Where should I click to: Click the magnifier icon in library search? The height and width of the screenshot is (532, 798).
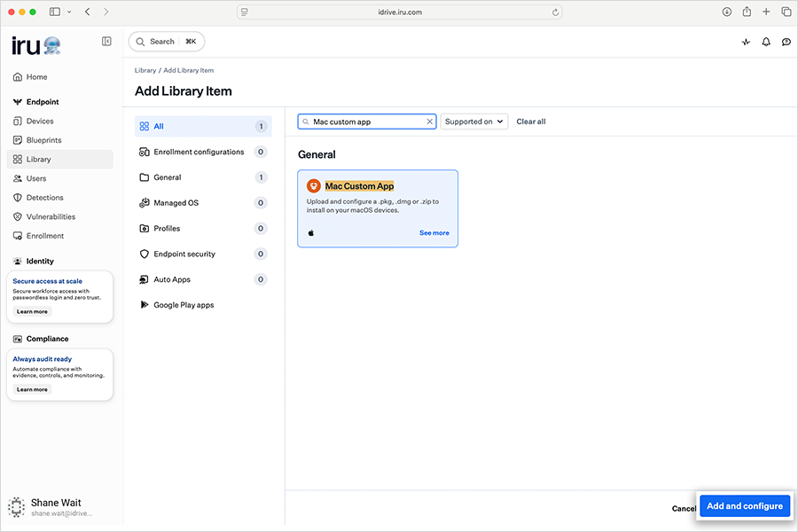tap(305, 121)
